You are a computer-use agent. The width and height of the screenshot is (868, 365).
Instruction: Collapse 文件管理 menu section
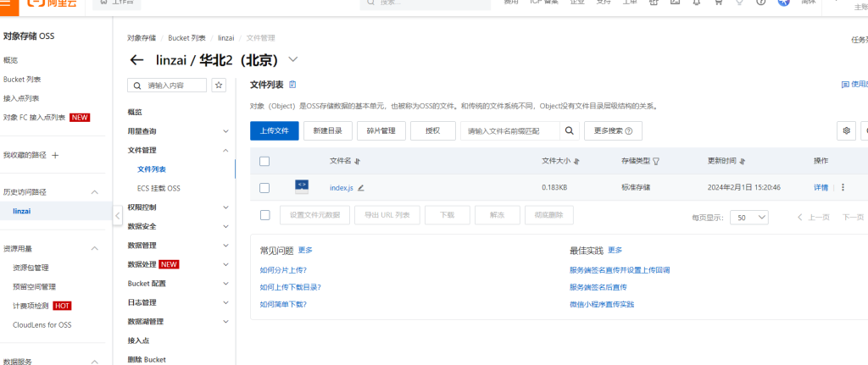coord(225,151)
